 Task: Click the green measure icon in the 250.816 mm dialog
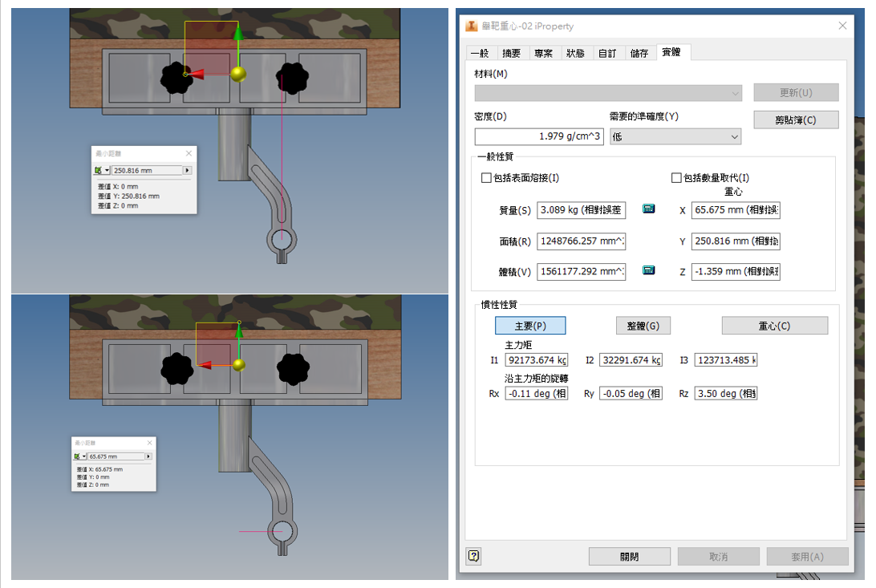point(99,170)
